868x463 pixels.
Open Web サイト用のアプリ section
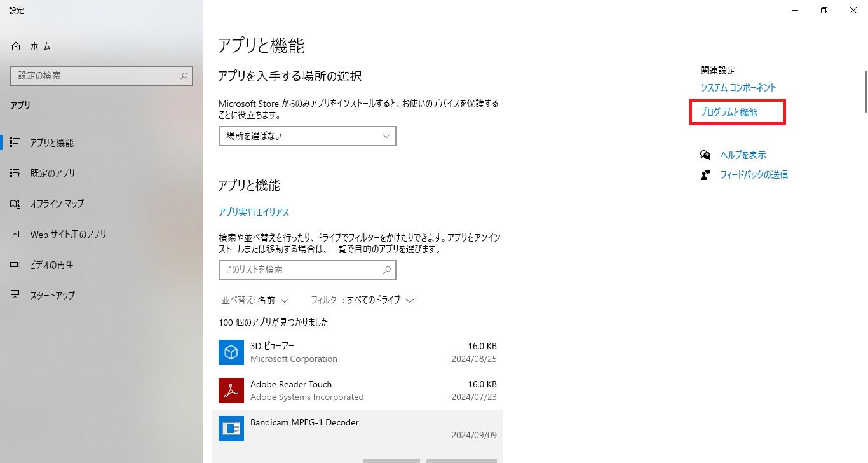(68, 235)
